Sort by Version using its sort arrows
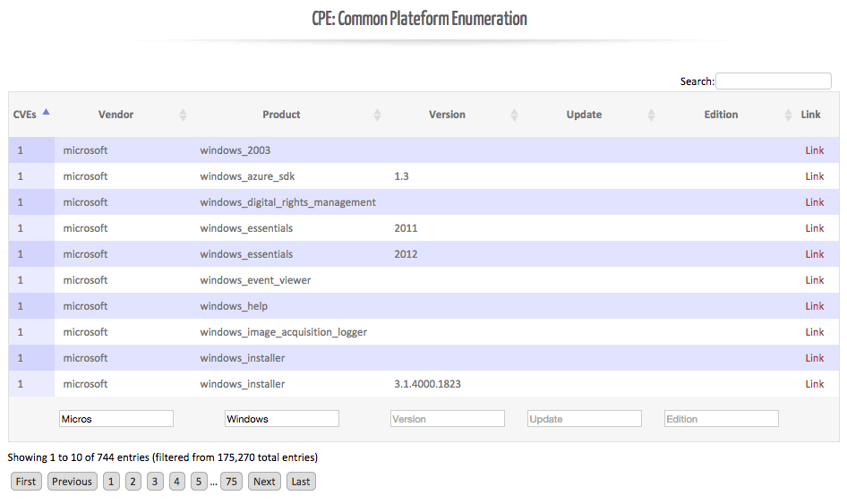 coord(514,115)
